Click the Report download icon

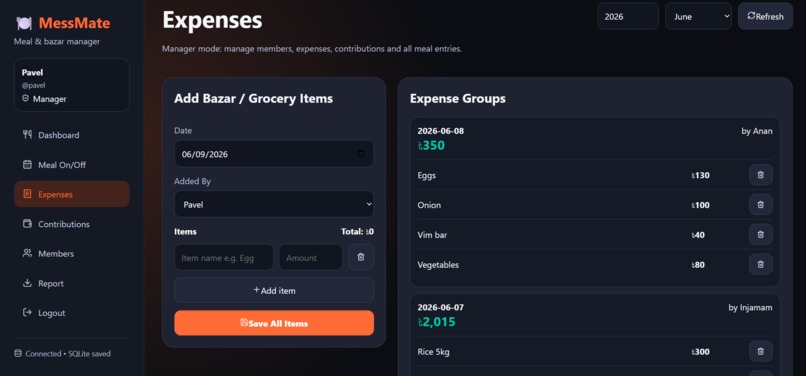[x=27, y=283]
